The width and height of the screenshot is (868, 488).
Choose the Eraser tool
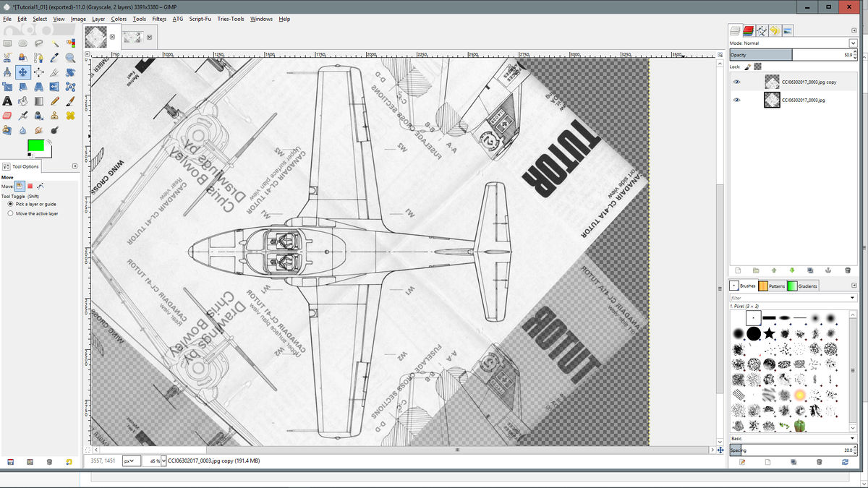(x=7, y=114)
